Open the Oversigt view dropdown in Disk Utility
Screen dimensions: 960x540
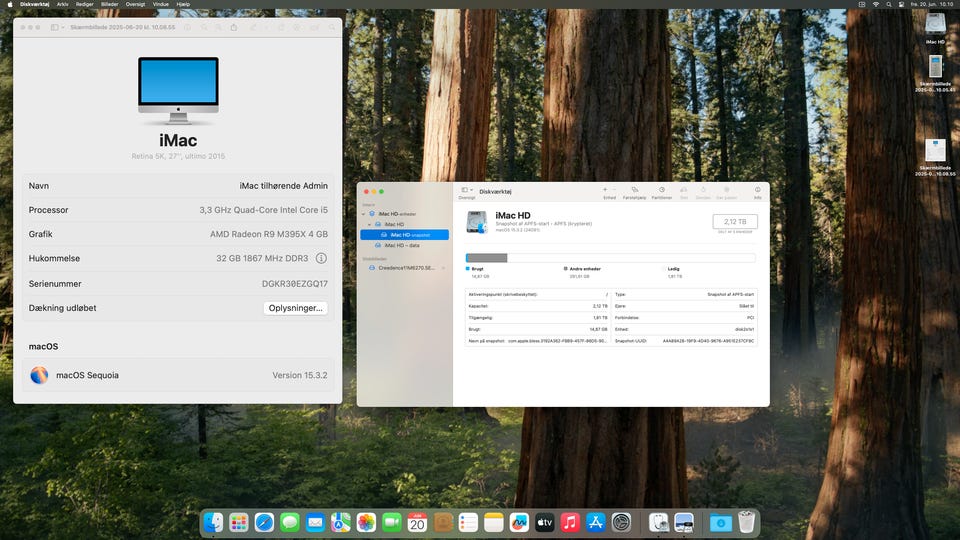pos(467,190)
